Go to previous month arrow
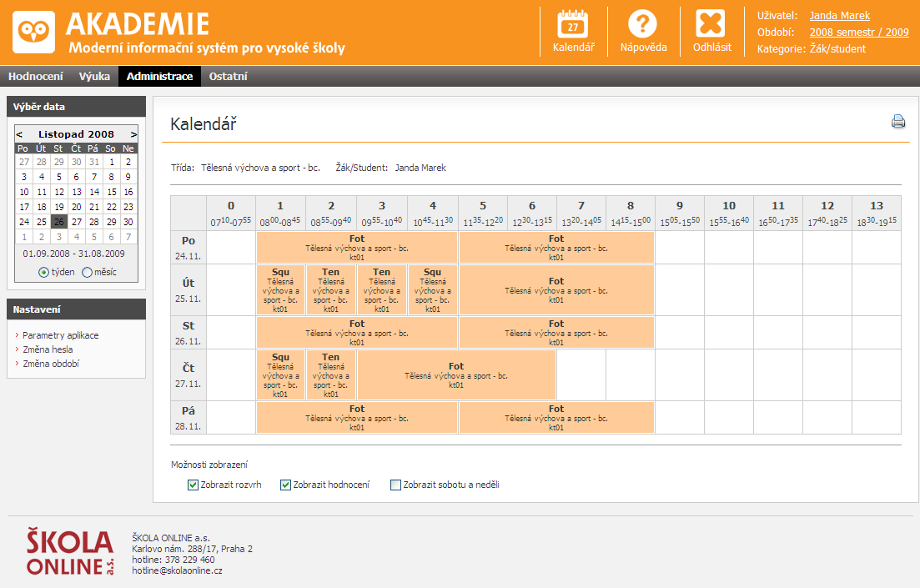920x588 pixels. (19, 134)
